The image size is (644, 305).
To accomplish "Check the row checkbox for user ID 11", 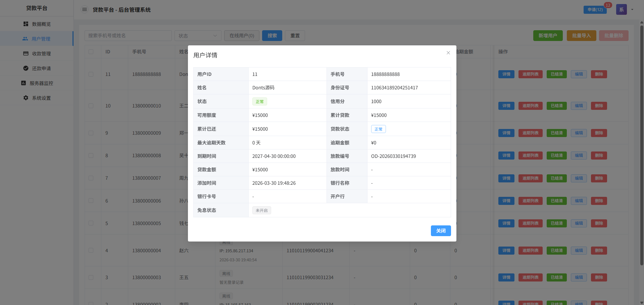I will tap(91, 74).
